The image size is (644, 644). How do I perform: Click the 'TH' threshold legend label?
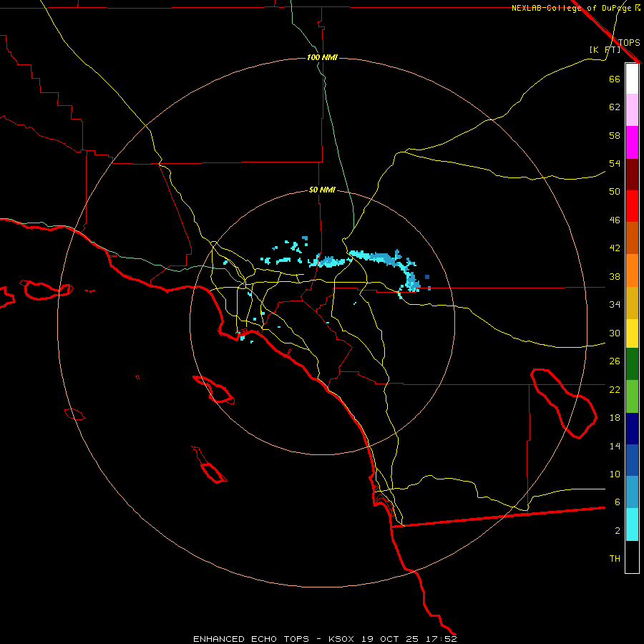(x=615, y=559)
